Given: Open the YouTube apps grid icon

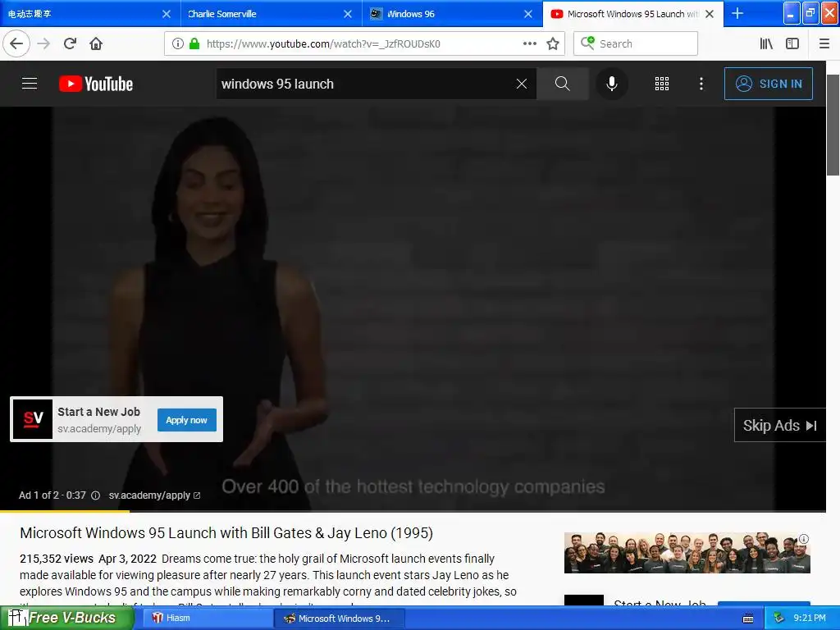Looking at the screenshot, I should 662,84.
